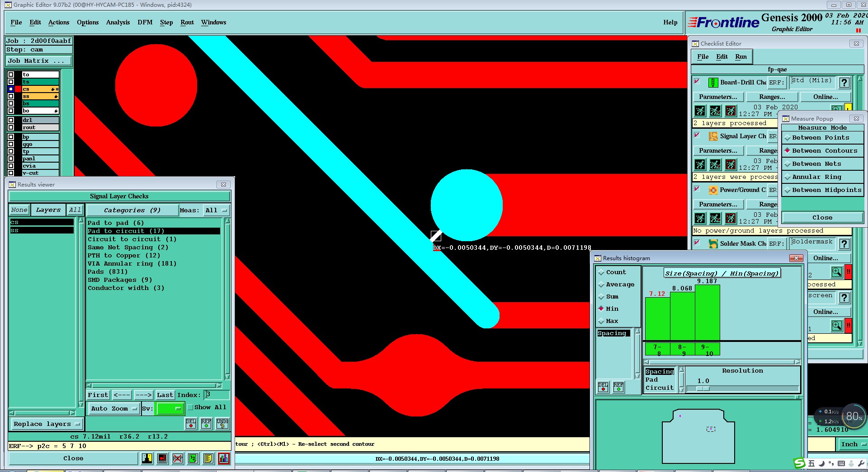Click the Job Matrix button
The width and height of the screenshot is (868, 472).
[x=38, y=61]
